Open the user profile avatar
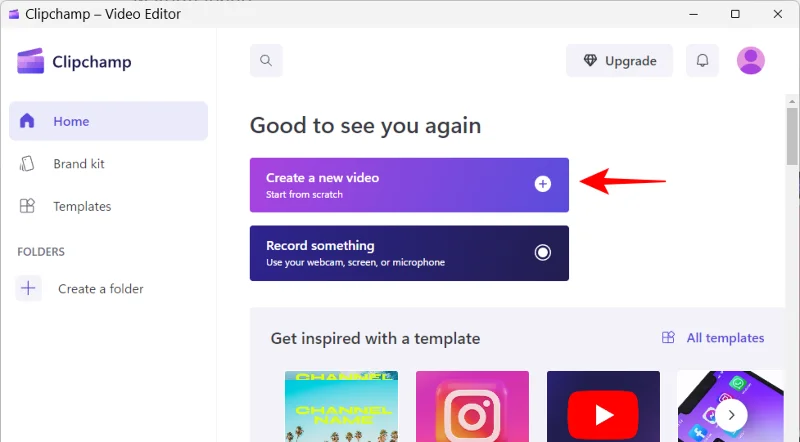Image resolution: width=800 pixels, height=442 pixels. point(751,60)
